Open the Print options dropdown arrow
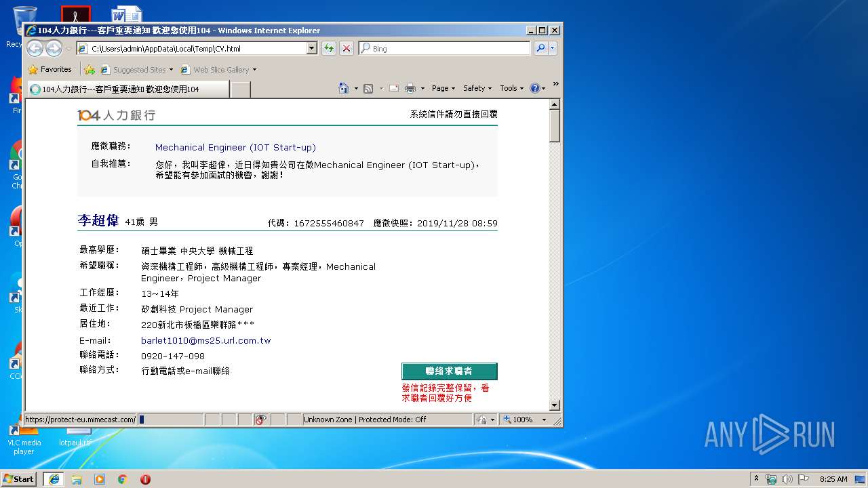Screen dimensions: 868x488 (422, 88)
